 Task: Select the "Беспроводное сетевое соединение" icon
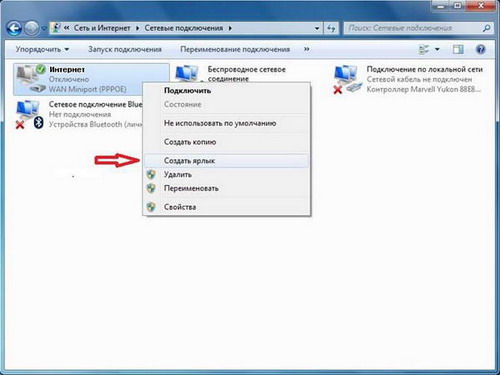click(187, 74)
